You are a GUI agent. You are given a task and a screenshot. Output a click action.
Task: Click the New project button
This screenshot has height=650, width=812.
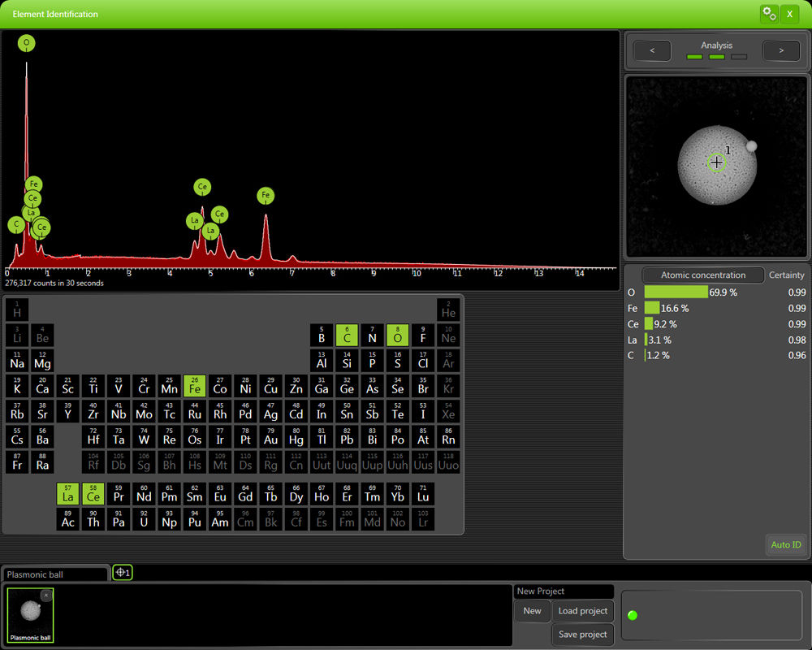532,611
